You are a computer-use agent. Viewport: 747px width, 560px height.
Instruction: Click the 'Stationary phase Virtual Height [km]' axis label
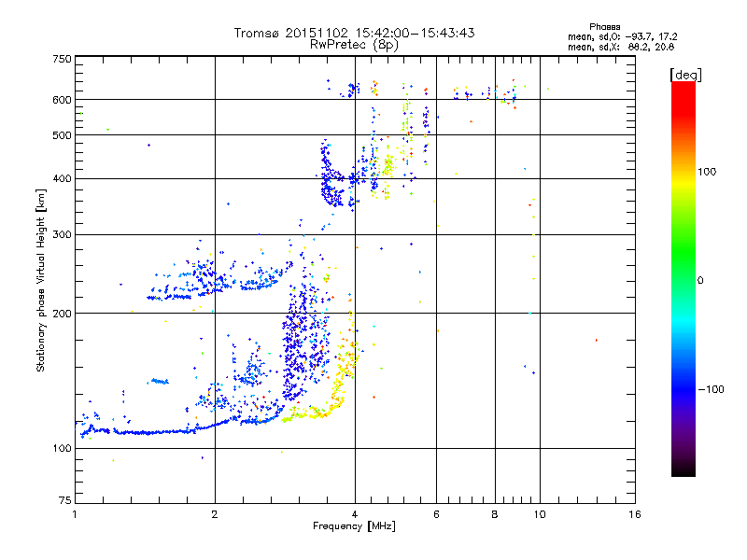[41, 280]
